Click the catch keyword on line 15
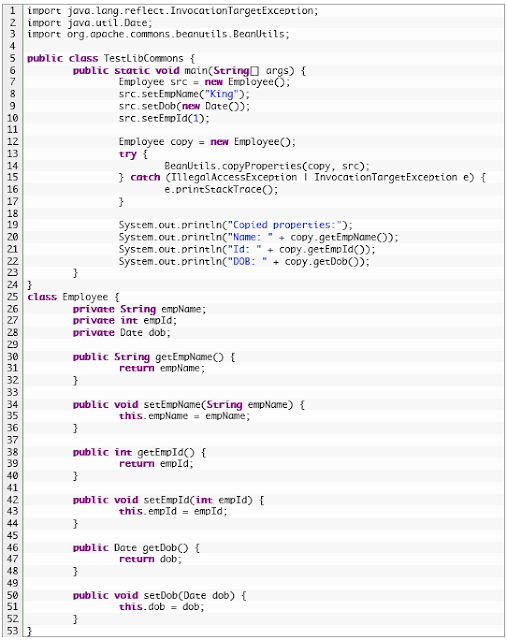Viewport: 507px width, 640px height. pyautogui.click(x=145, y=178)
